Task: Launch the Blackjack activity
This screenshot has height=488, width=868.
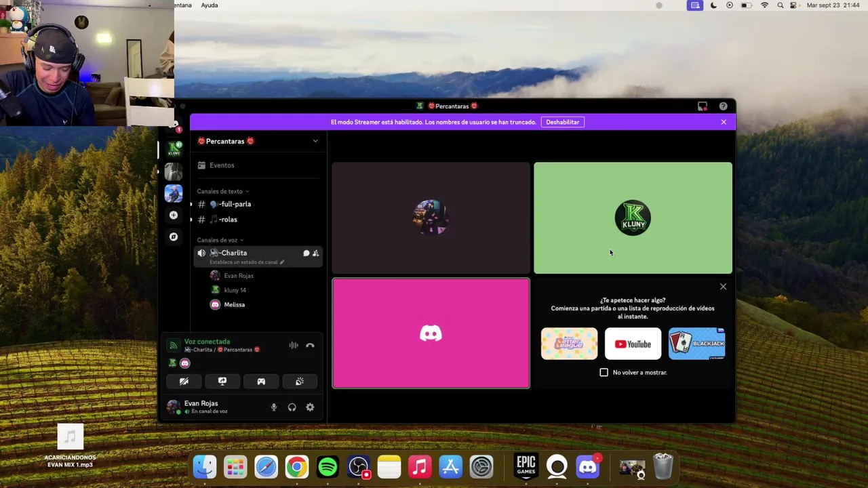Action: 696,344
